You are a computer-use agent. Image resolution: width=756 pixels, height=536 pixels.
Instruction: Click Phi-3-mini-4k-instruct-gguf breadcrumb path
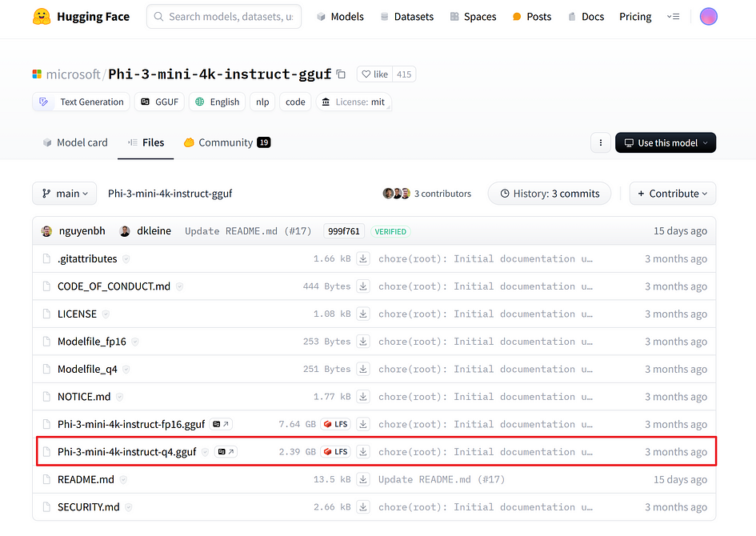click(170, 194)
